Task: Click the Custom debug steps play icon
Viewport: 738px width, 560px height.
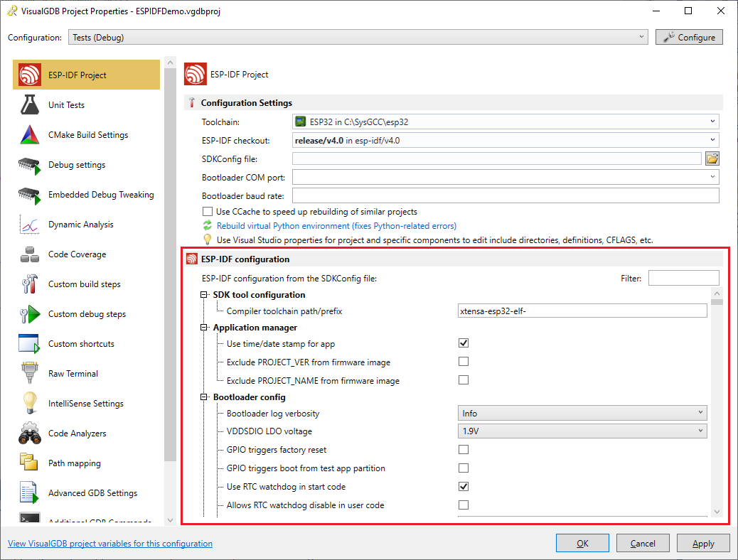Action: (x=30, y=314)
